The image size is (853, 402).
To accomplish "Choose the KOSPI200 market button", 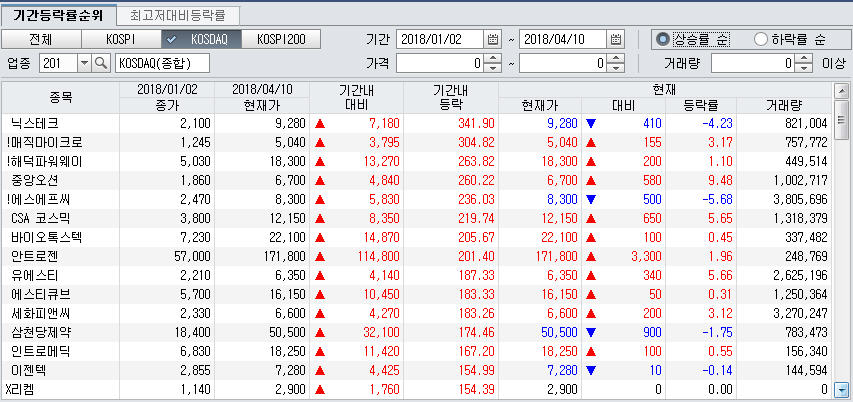I will (x=281, y=39).
